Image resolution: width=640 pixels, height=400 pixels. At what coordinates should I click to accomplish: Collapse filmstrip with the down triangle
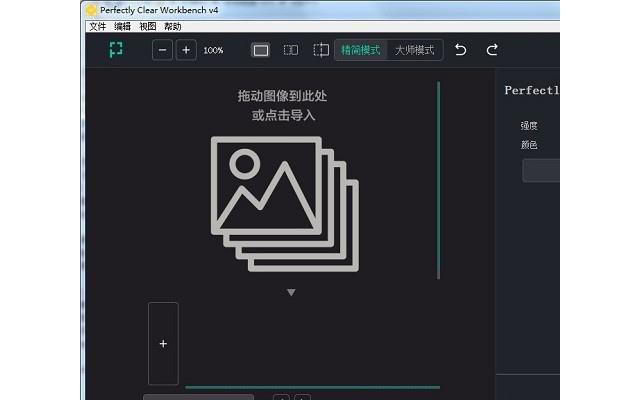(x=291, y=292)
